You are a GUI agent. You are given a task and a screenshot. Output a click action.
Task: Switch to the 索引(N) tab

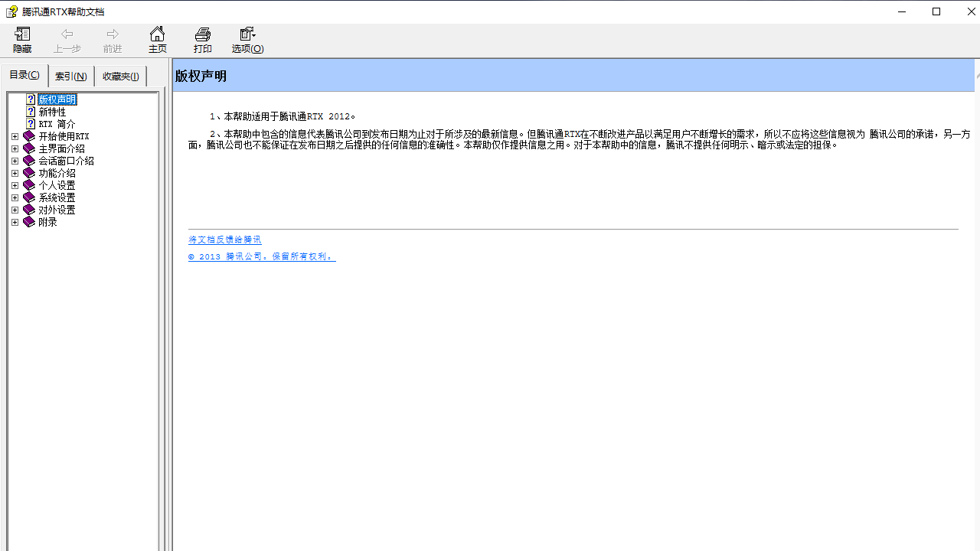pos(70,76)
